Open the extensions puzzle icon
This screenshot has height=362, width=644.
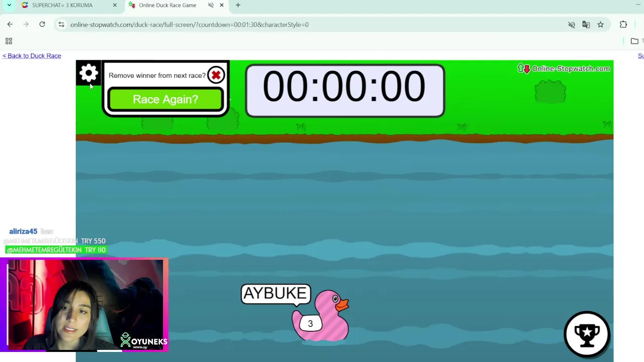(x=623, y=25)
